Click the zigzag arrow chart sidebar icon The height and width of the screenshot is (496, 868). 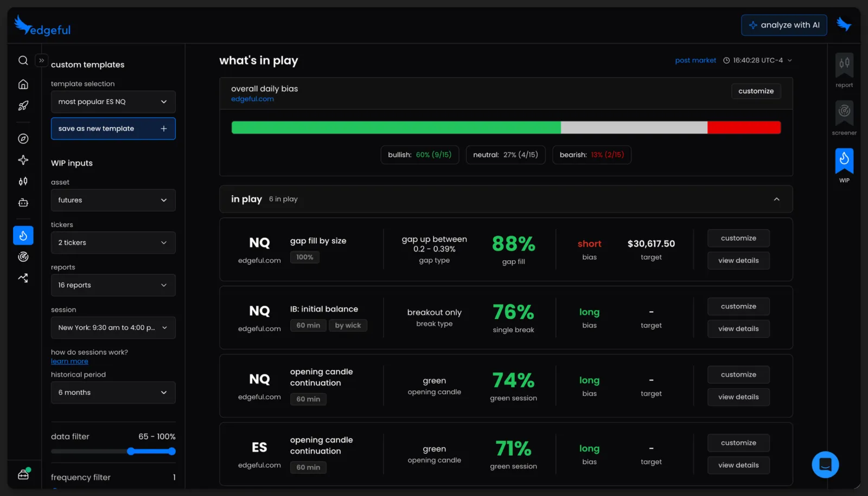coord(23,278)
